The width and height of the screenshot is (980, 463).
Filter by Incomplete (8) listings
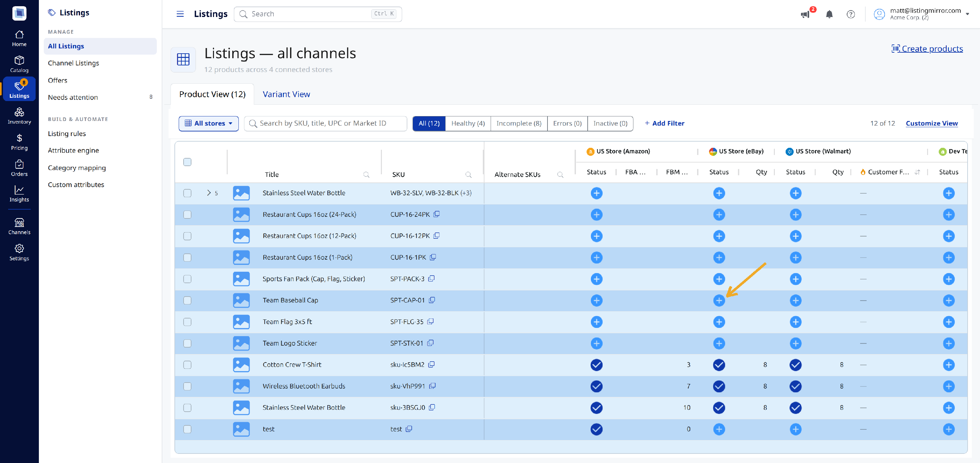pos(518,123)
